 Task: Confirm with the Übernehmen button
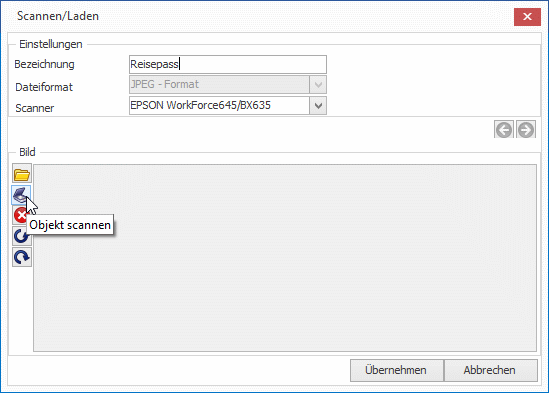pos(397,370)
